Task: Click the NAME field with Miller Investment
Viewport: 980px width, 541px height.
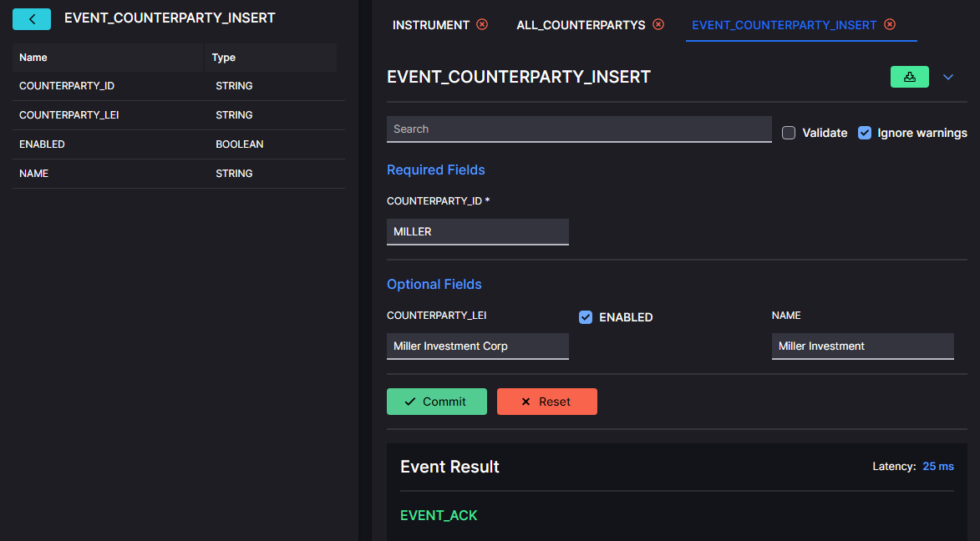Action: [x=862, y=346]
